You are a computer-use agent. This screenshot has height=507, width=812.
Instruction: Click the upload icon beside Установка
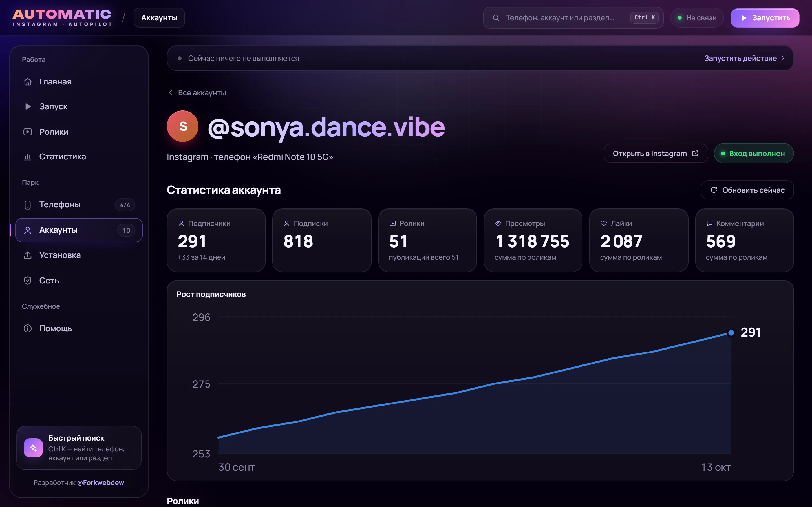[x=28, y=255]
